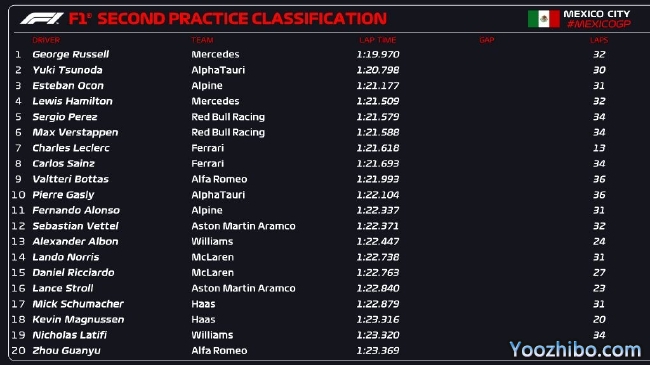Click the MEXICO CITY title text
650x365 pixels.
[597, 14]
